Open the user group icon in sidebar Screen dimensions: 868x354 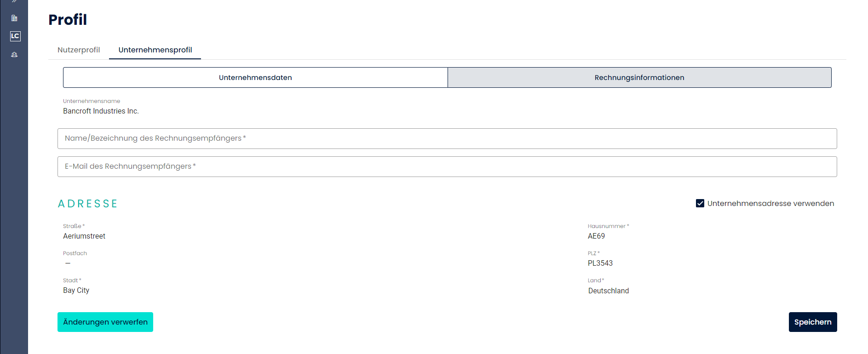click(14, 55)
